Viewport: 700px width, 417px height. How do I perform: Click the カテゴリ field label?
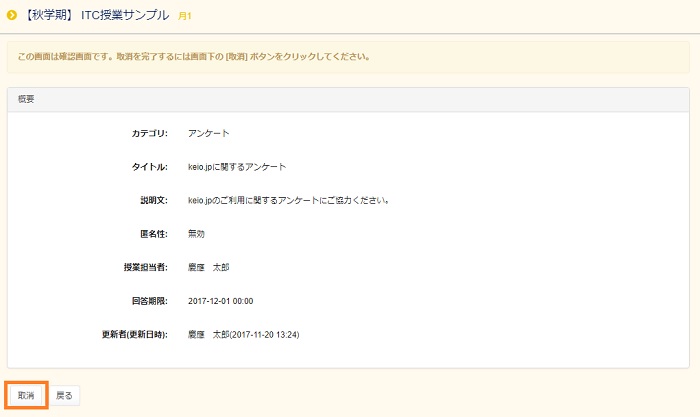click(150, 133)
